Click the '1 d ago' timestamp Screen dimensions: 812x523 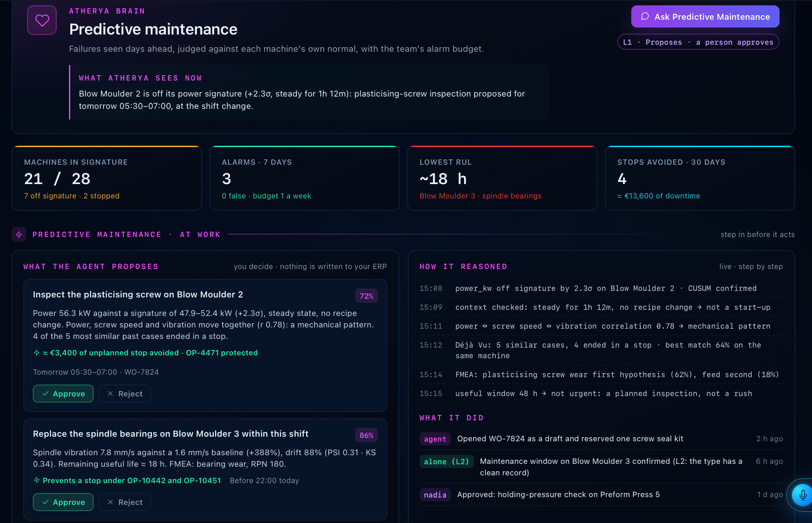(770, 495)
